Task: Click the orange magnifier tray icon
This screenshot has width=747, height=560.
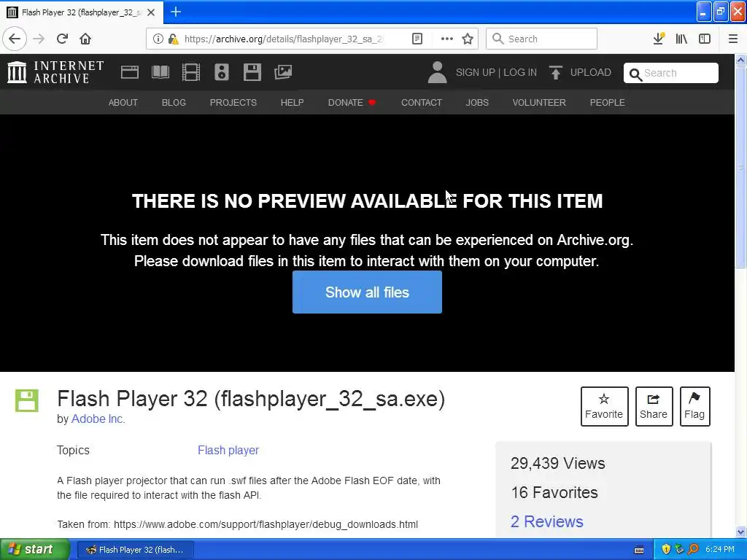Action: [693, 549]
